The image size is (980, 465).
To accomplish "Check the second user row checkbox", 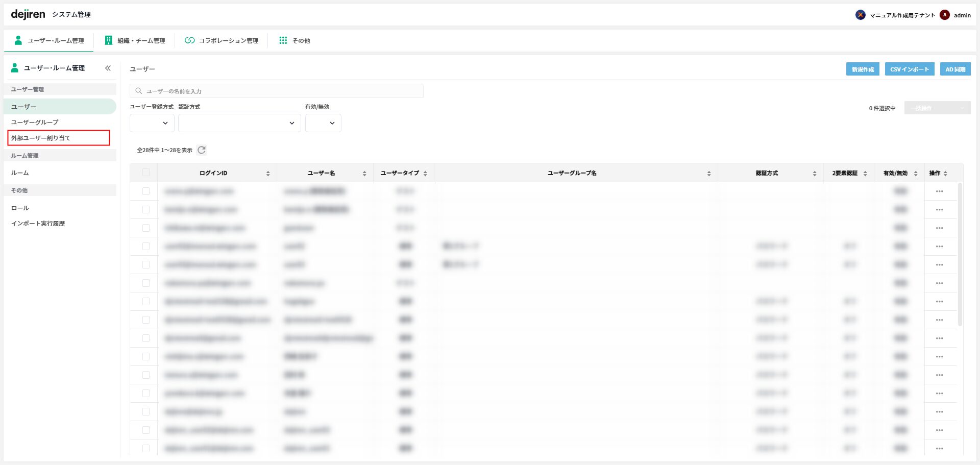I will click(x=146, y=210).
